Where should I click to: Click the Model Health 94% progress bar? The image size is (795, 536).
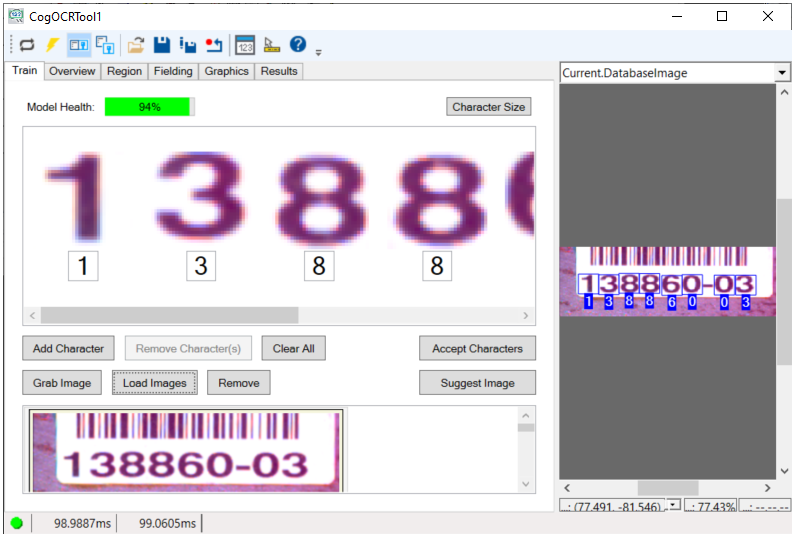(150, 107)
